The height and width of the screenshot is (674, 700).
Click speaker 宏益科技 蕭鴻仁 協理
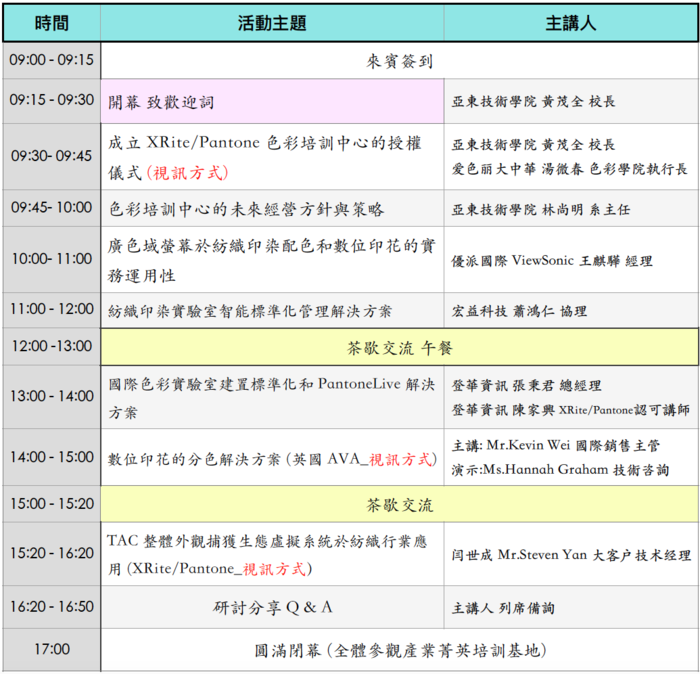click(x=519, y=311)
